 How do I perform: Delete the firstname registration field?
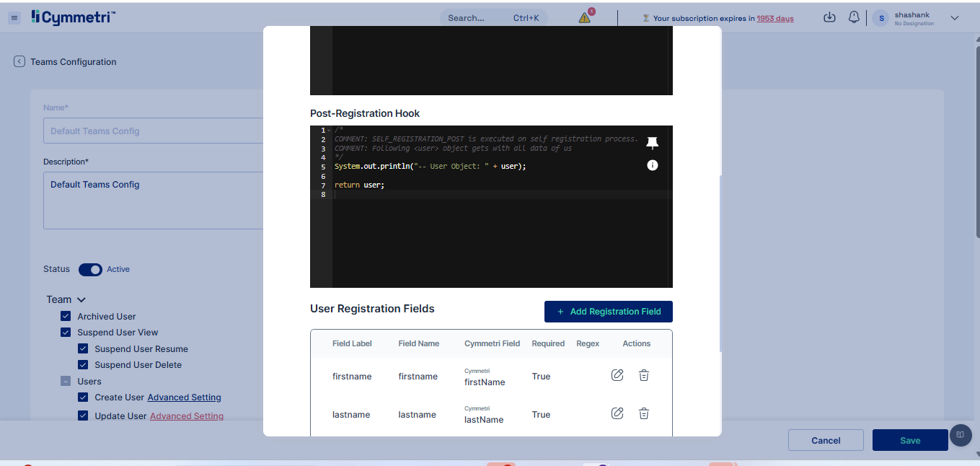644,375
